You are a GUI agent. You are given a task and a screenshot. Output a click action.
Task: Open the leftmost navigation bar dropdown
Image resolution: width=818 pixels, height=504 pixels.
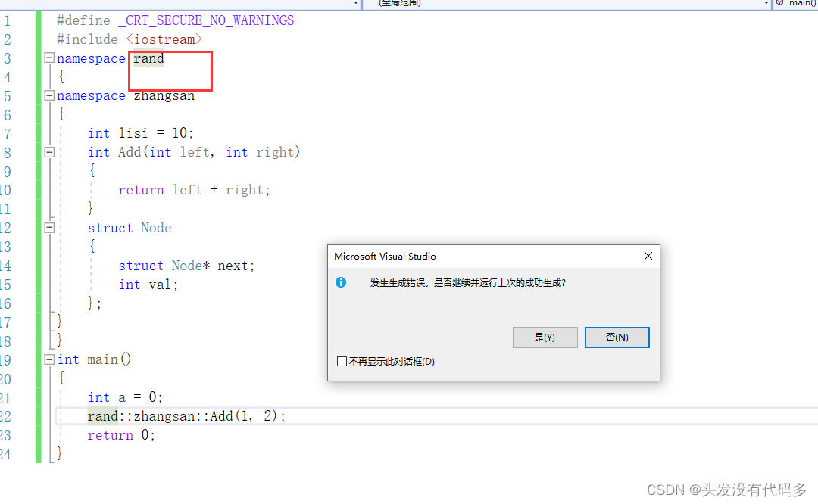pos(356,3)
